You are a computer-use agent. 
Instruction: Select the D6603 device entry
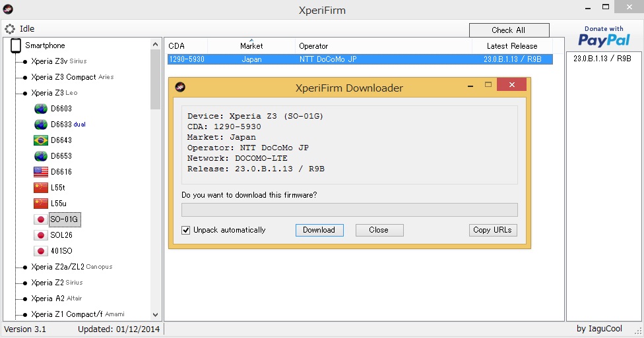pos(61,109)
